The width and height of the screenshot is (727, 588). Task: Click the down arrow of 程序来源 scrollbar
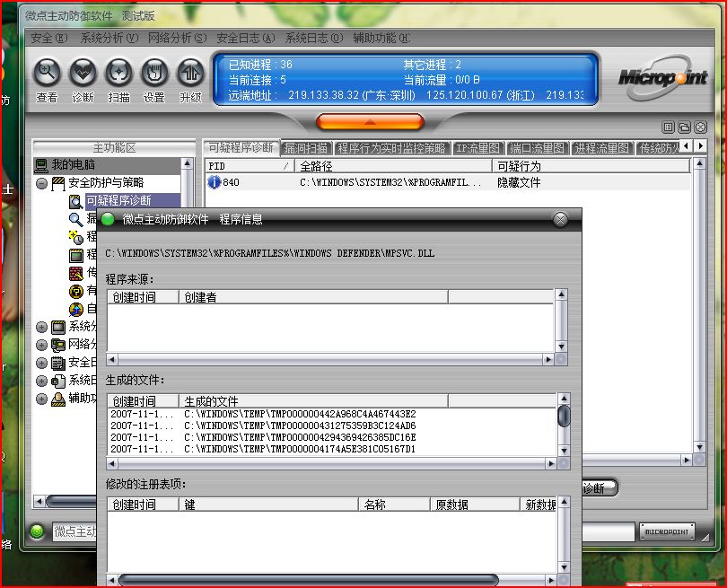[561, 347]
